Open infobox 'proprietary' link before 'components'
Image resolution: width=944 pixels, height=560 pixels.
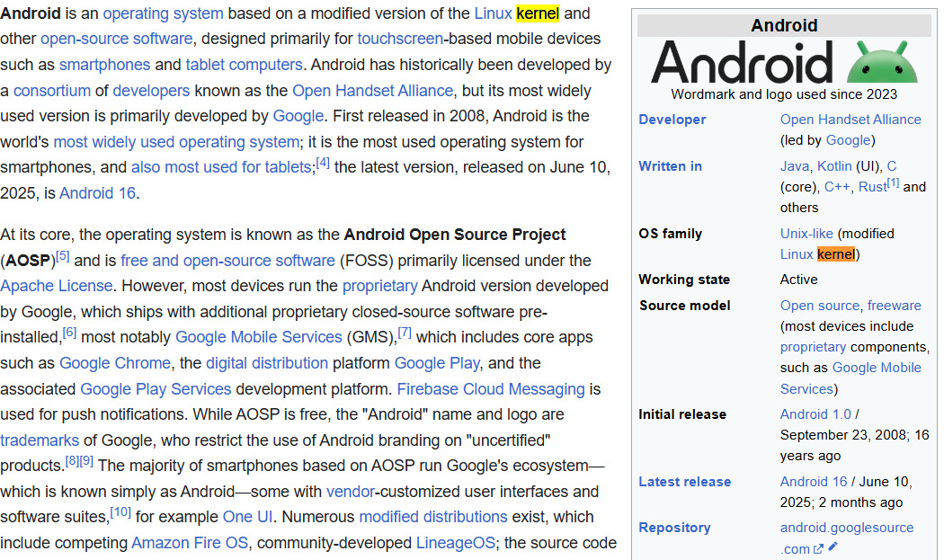pos(814,348)
